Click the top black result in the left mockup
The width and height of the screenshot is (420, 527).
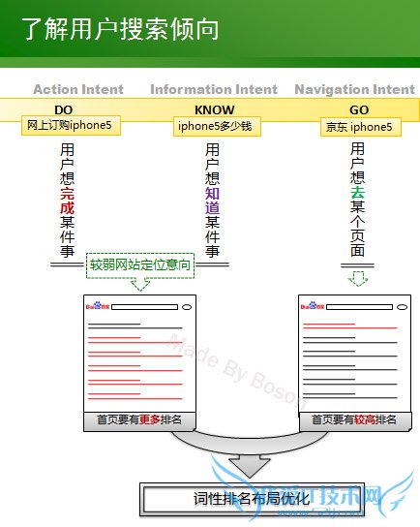pyautogui.click(x=135, y=325)
